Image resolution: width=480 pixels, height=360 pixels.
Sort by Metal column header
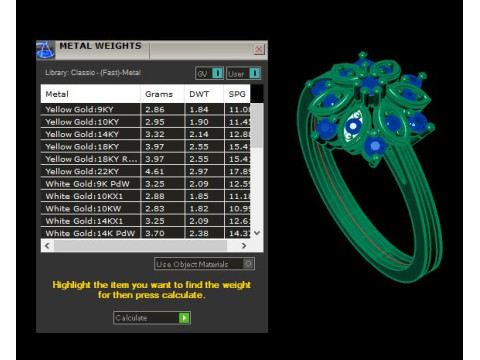(x=90, y=94)
